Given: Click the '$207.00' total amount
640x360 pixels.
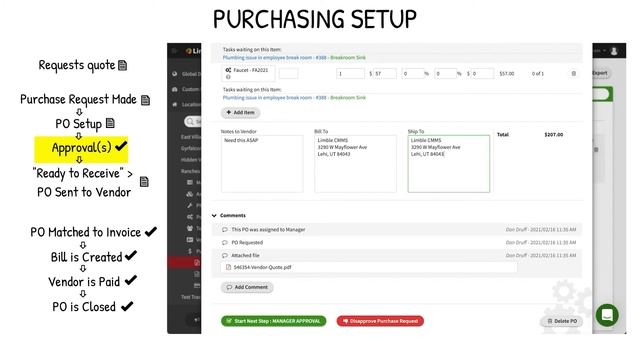Looking at the screenshot, I should coord(553,134).
